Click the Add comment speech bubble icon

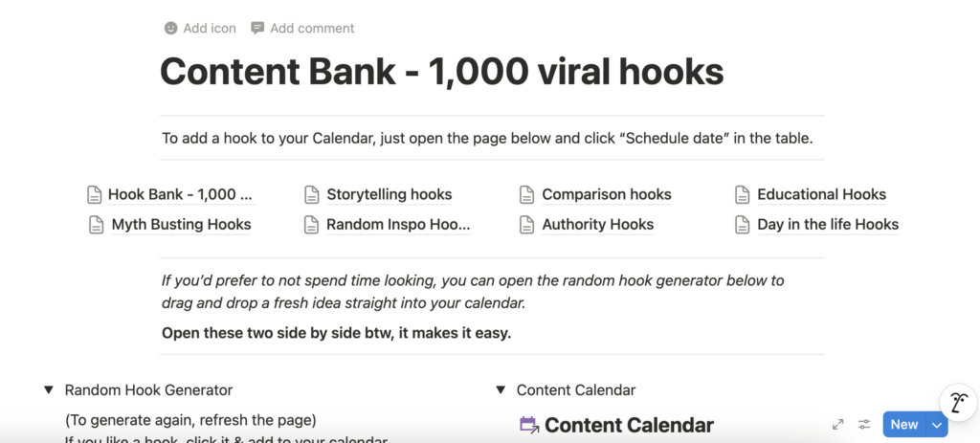(257, 29)
